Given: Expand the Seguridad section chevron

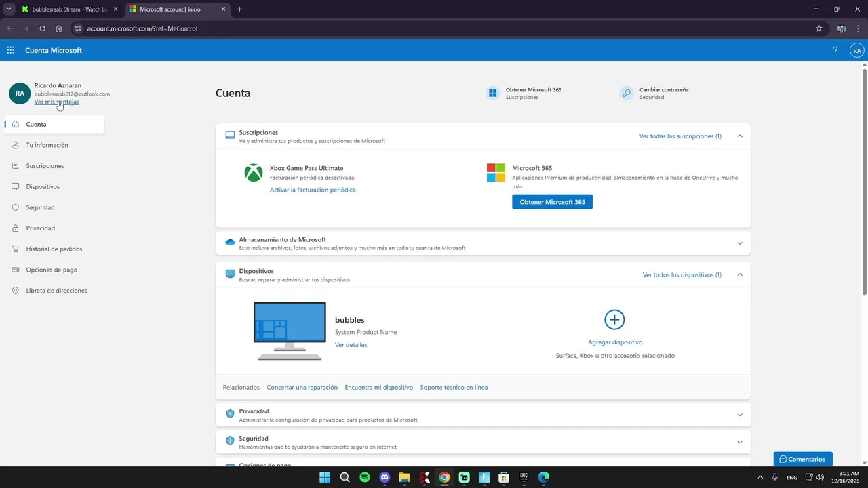Looking at the screenshot, I should 740,442.
